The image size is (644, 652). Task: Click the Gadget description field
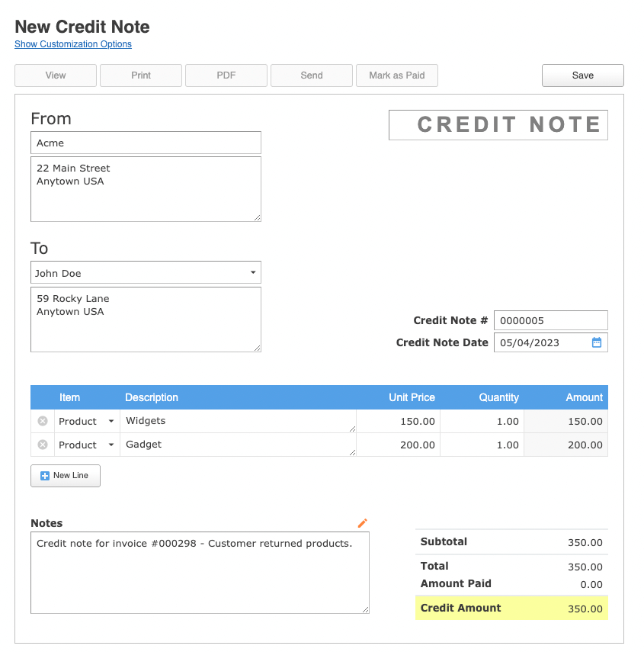pos(238,445)
